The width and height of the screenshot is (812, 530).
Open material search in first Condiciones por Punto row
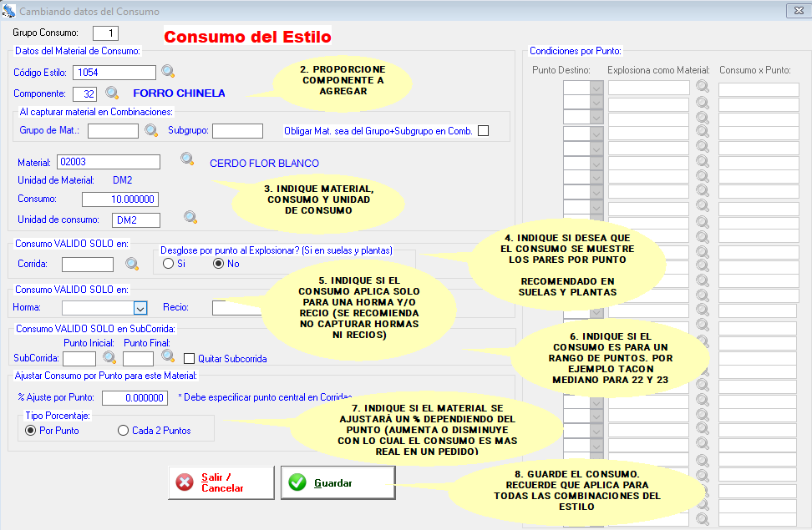(703, 86)
